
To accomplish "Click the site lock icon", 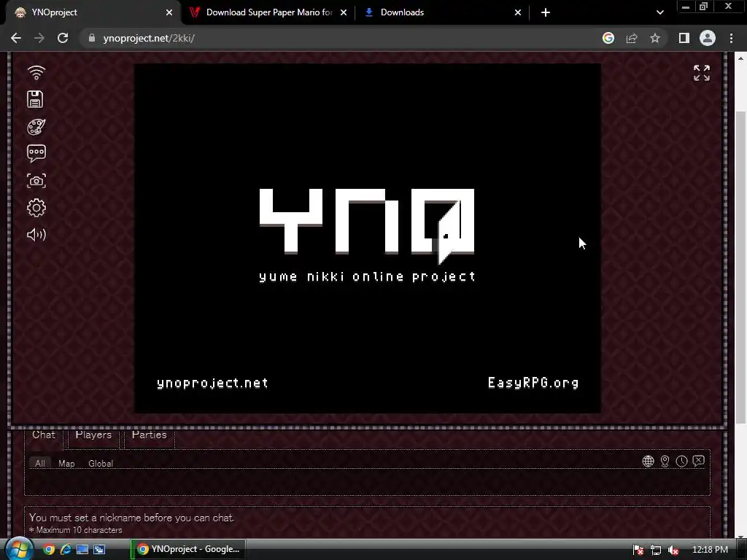I will 92,38.
